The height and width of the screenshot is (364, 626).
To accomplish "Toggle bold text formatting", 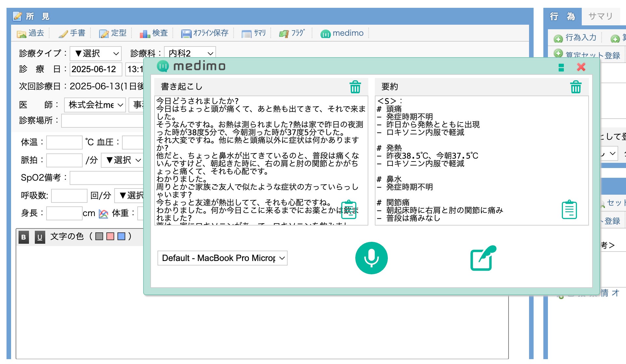I will coord(23,237).
